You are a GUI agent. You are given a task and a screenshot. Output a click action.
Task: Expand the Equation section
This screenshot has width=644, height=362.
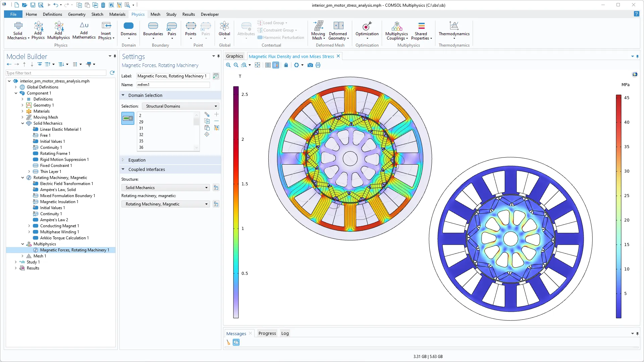click(137, 160)
